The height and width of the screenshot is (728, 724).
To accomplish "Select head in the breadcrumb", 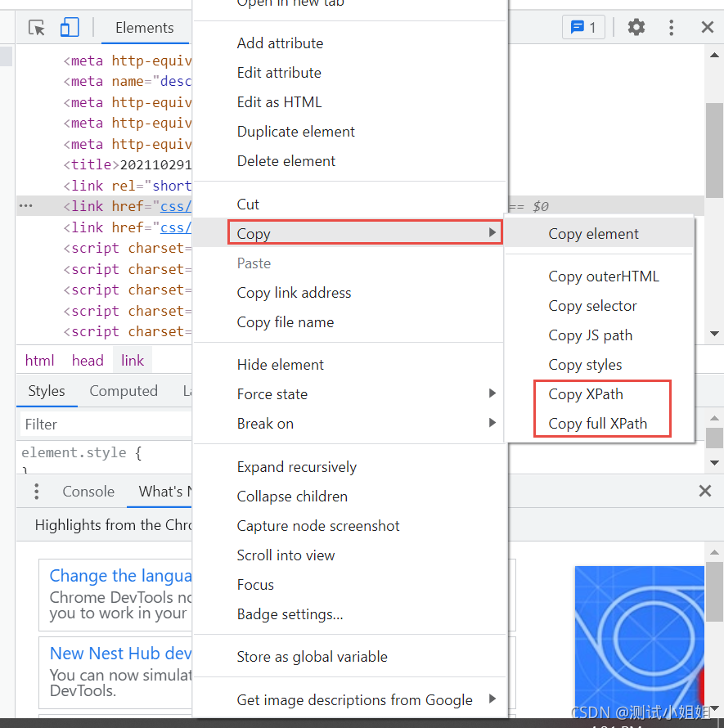I will point(88,360).
